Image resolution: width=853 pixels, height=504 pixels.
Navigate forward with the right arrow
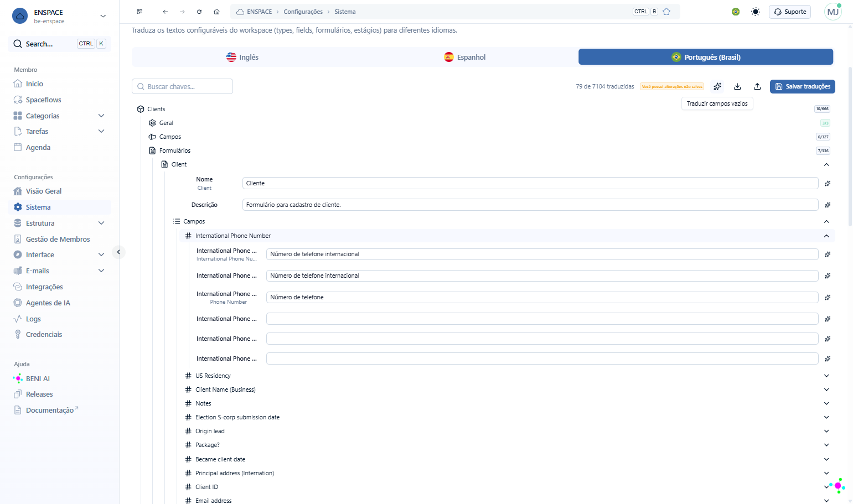(182, 12)
